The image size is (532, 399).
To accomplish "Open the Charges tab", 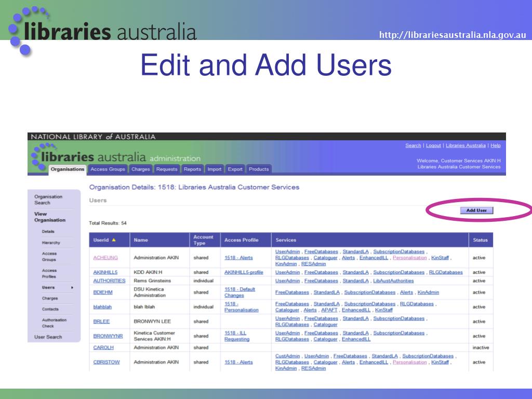I will (140, 169).
